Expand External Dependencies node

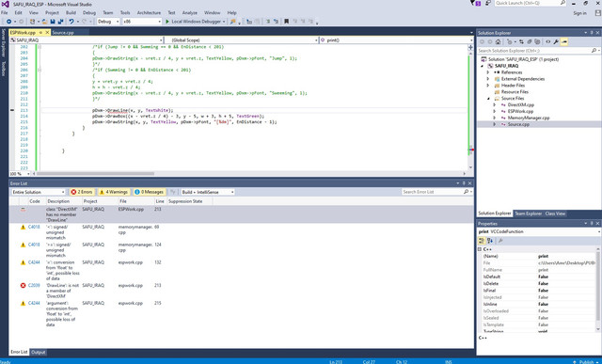click(488, 79)
